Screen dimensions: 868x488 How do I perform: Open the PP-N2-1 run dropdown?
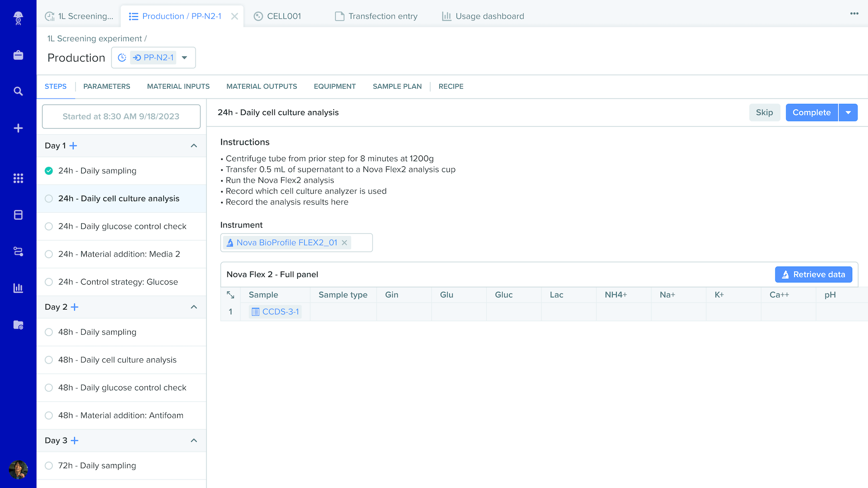[184, 58]
